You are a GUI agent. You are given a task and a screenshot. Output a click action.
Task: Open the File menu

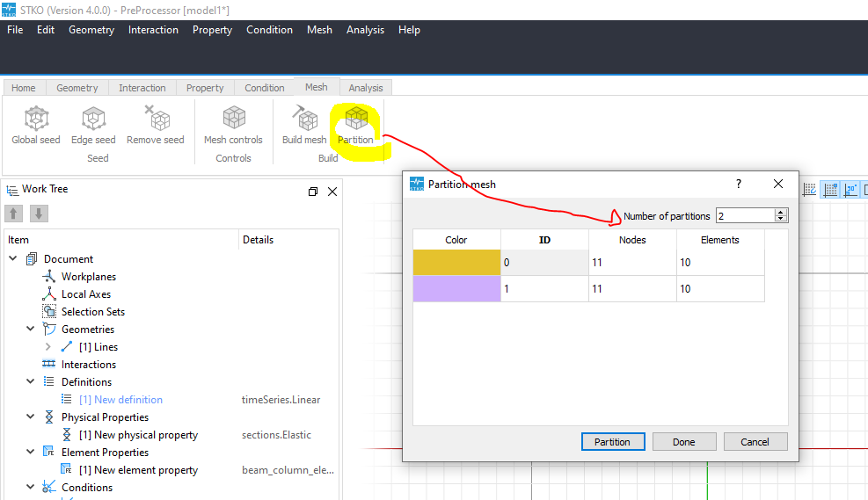point(15,30)
